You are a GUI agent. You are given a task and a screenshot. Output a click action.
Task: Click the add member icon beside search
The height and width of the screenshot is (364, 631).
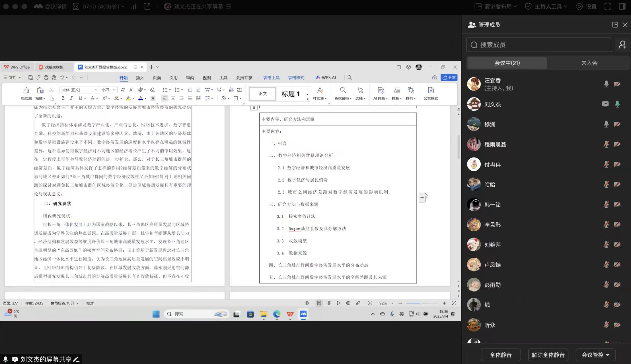622,45
